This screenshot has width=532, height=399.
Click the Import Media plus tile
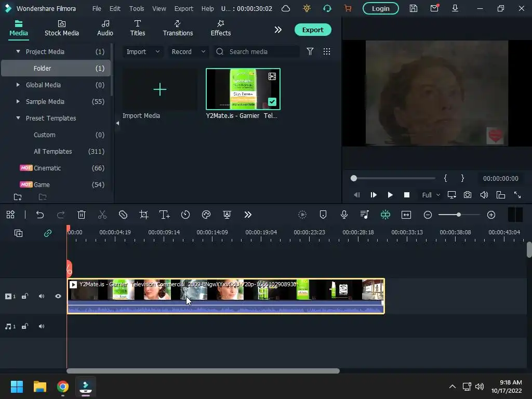pyautogui.click(x=160, y=89)
